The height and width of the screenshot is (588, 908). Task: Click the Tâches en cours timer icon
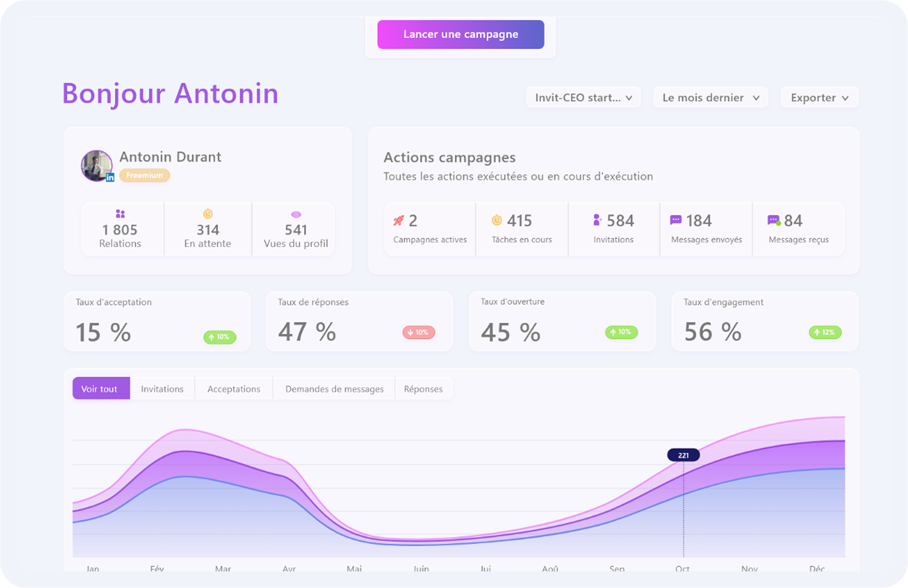[497, 220]
